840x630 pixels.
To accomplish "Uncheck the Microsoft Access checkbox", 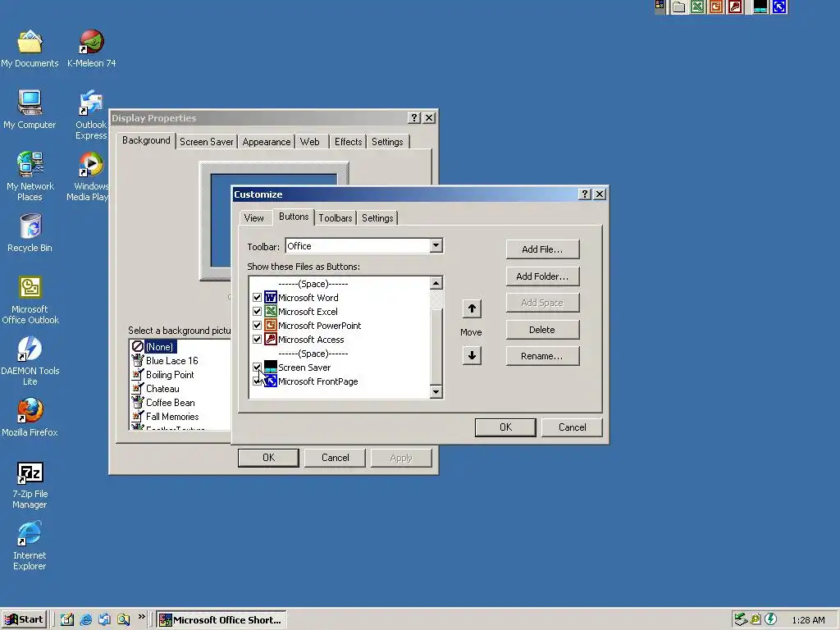I will 257,339.
